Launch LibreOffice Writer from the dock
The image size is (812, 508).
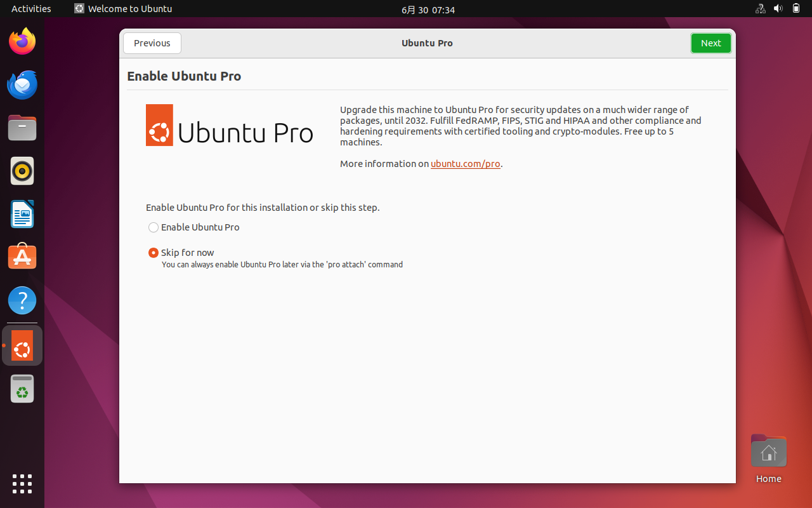(22, 214)
